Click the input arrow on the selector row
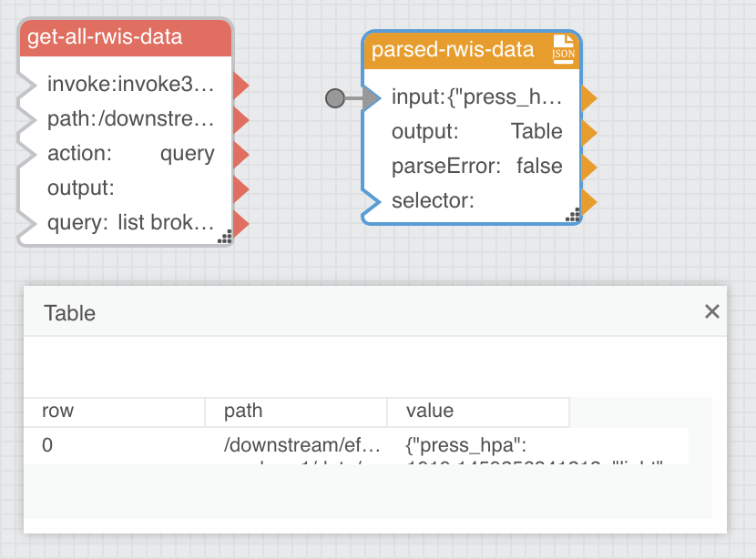 point(372,201)
